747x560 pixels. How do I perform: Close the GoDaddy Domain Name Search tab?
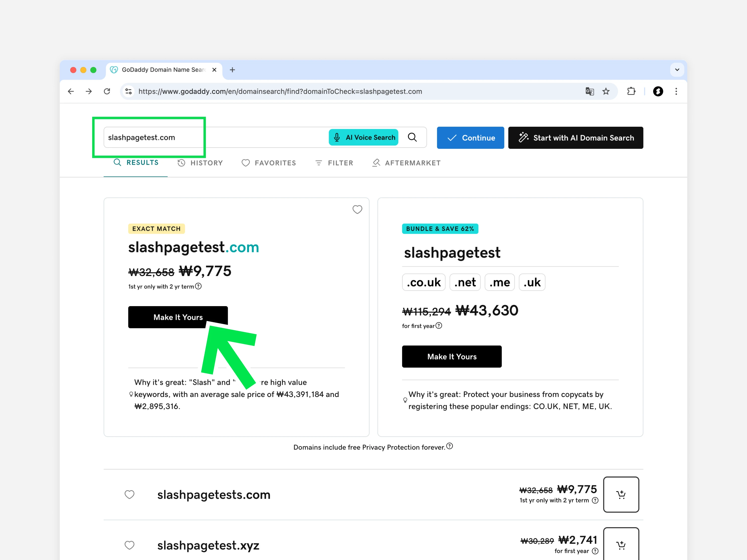214,70
